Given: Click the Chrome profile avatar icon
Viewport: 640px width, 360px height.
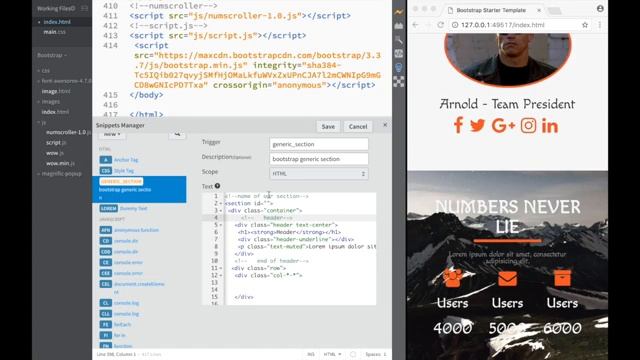Looking at the screenshot, I should 600,9.
